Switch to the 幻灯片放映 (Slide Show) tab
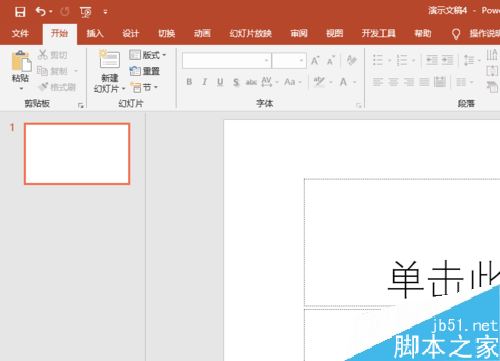 coord(251,33)
